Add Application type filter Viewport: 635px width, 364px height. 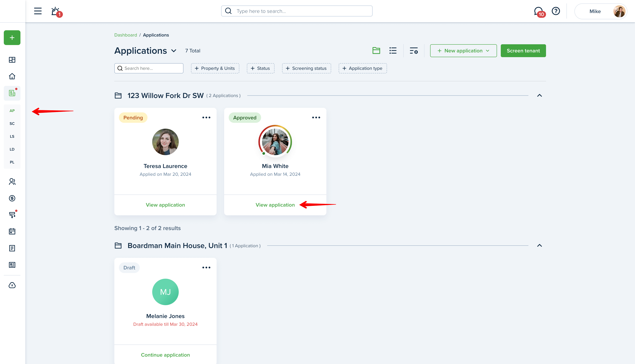coord(363,68)
